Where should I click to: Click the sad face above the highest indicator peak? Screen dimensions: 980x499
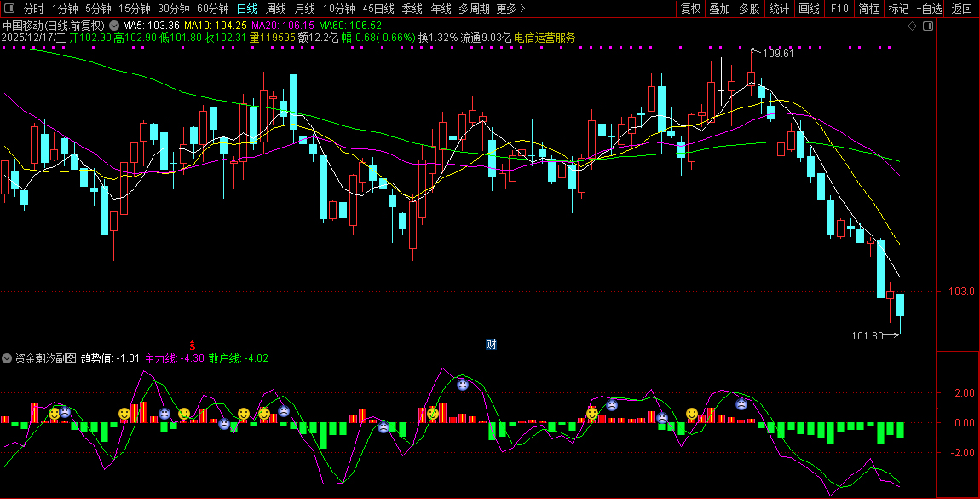pos(462,385)
